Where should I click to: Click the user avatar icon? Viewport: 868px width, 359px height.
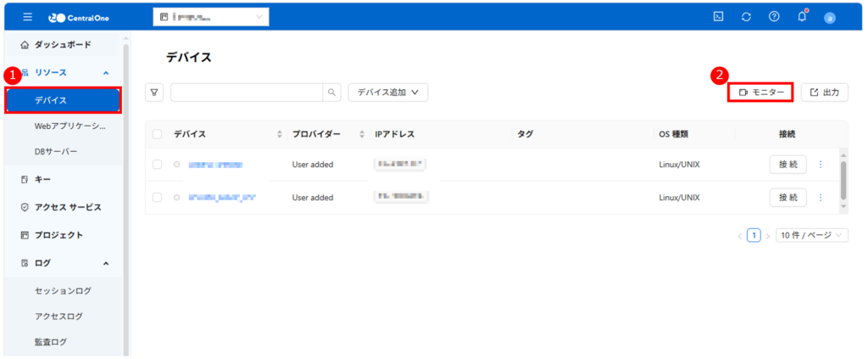830,18
